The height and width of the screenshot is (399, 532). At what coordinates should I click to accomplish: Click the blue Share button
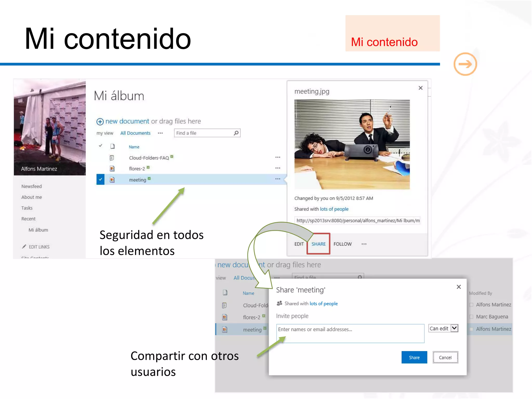414,357
